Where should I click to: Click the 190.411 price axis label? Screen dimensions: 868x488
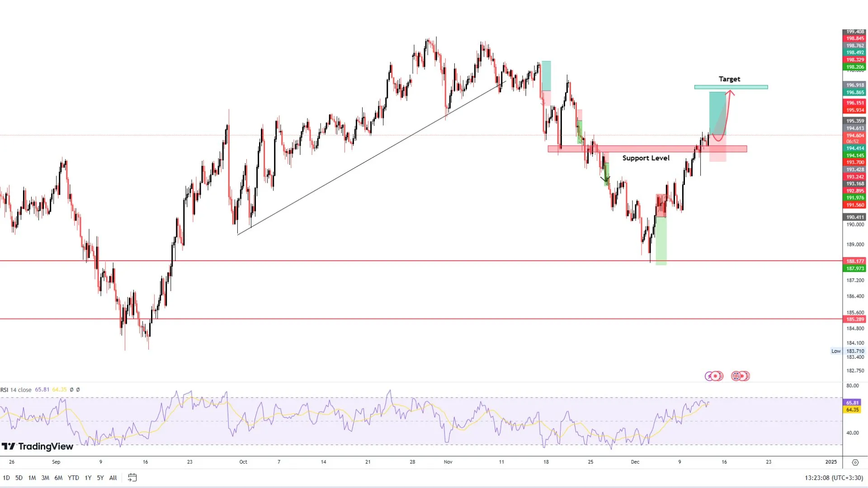pos(854,217)
